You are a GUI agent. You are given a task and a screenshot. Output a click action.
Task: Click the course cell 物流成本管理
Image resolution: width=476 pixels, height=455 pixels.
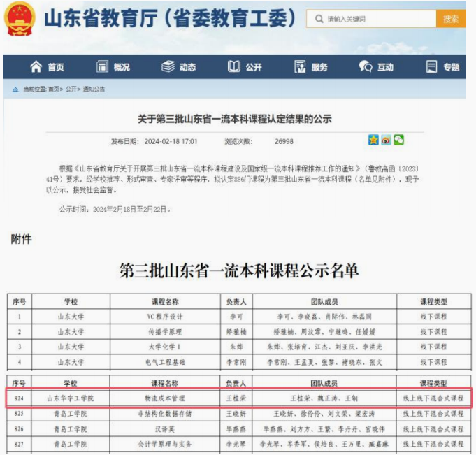(x=165, y=398)
